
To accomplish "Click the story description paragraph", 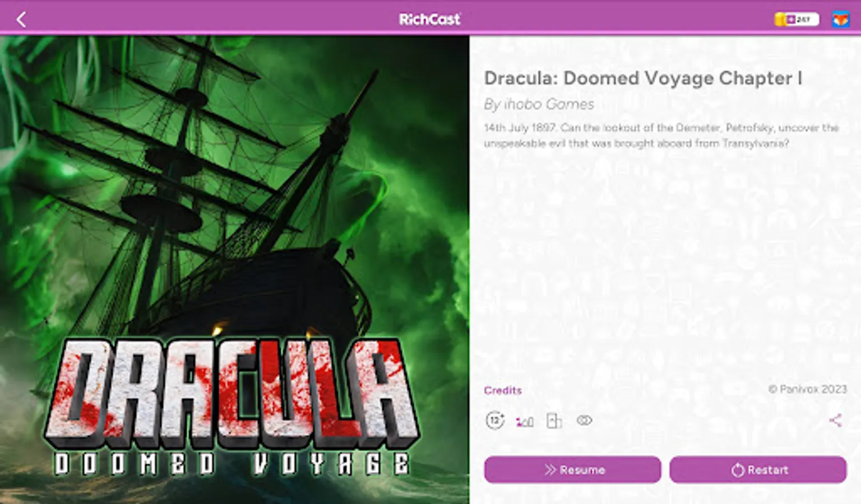I will [x=661, y=135].
